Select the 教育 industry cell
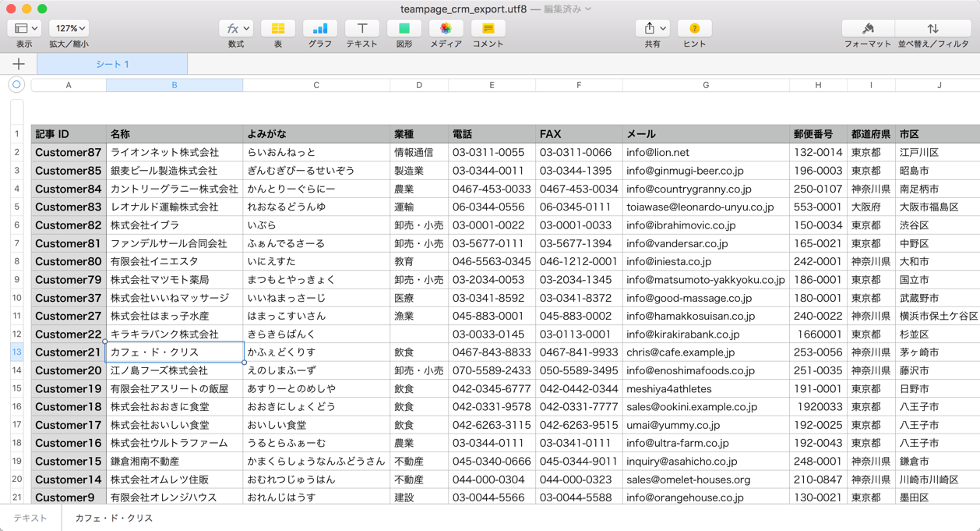980x531 pixels. click(419, 261)
